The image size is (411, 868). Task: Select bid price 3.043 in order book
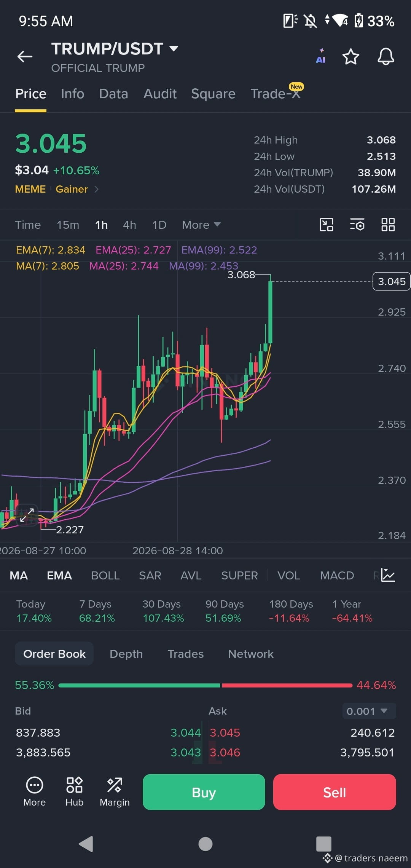185,752
